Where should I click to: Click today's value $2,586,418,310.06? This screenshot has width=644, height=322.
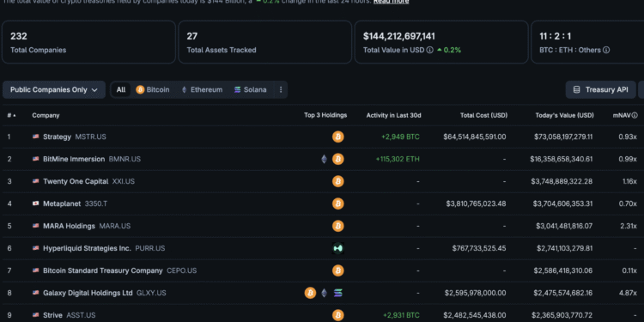tap(563, 270)
